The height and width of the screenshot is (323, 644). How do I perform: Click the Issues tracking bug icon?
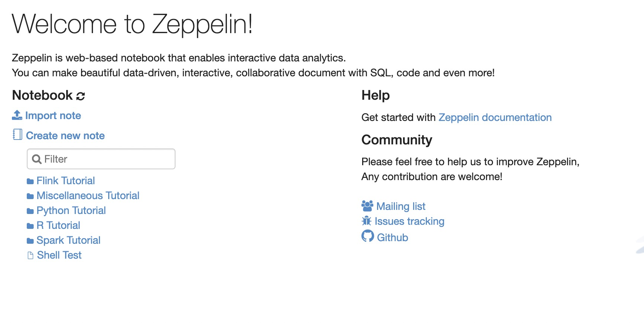367,221
